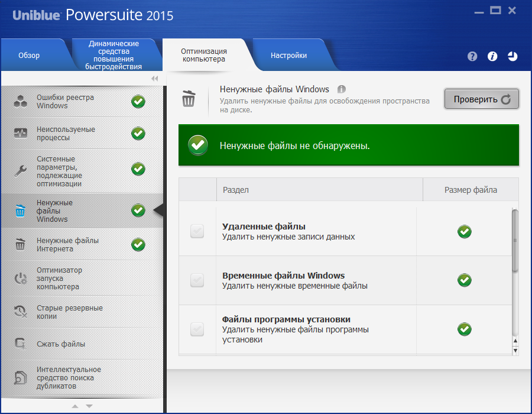Open Оптимизатор запуска компьютера section
Viewport: 532px width, 414px height.
(x=58, y=279)
